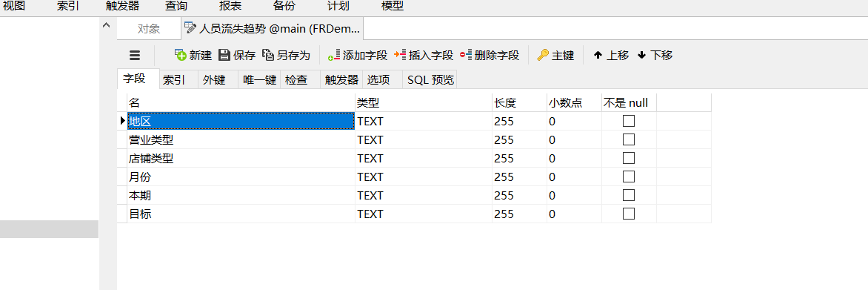The height and width of the screenshot is (290, 868).
Task: Enable not-null checkbox for 月份 field
Action: pos(629,177)
